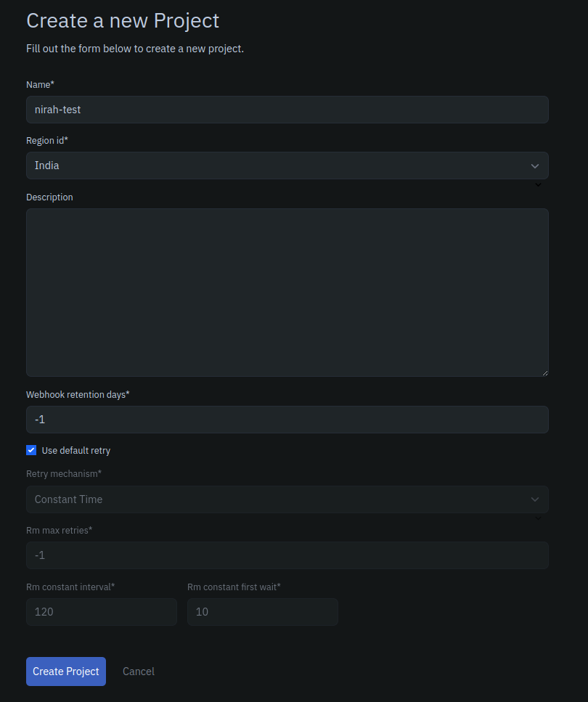Click the small chevron below the Region field
Viewport: 588px width, 702px height.
click(x=538, y=185)
